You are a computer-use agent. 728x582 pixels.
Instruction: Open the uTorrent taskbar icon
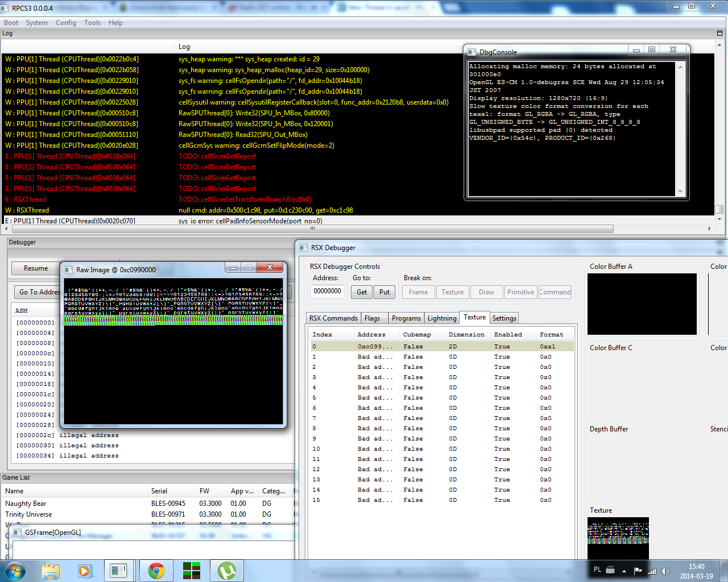tap(227, 571)
